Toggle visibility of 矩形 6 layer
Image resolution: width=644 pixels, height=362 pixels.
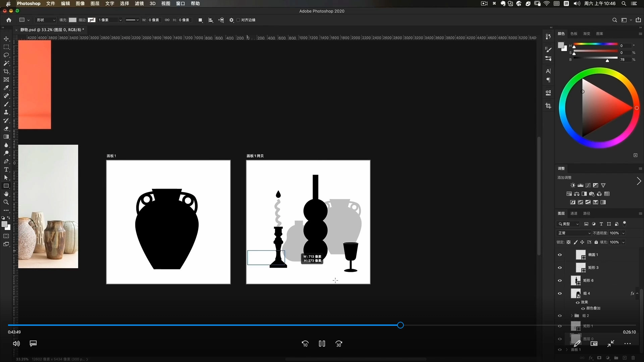(559, 281)
